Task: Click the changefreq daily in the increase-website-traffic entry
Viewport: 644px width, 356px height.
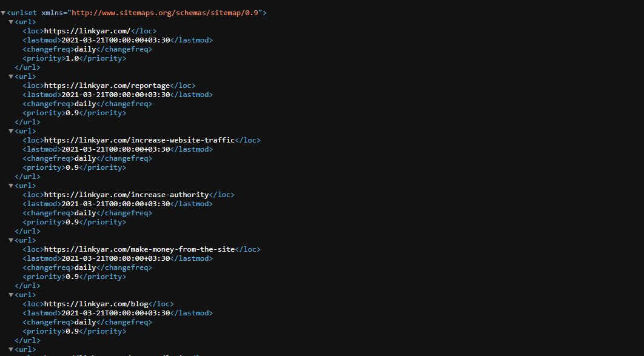Action: (x=85, y=158)
